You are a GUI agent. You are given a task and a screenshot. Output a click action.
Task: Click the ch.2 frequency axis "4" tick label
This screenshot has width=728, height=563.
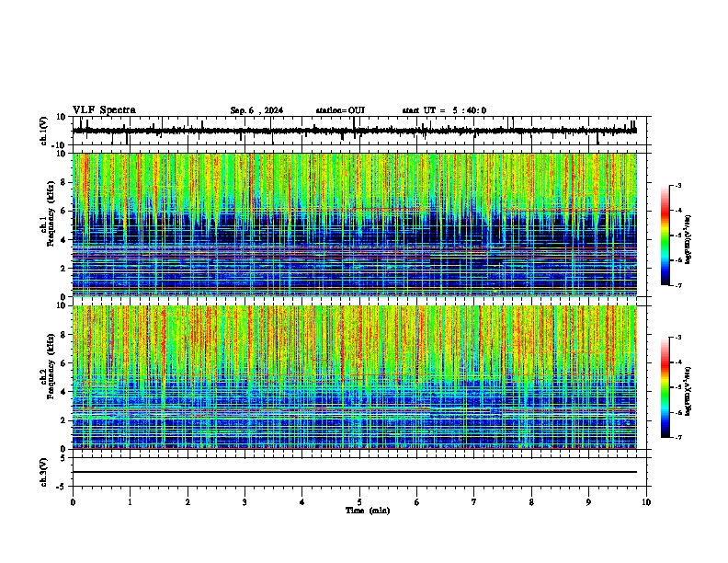(x=64, y=392)
